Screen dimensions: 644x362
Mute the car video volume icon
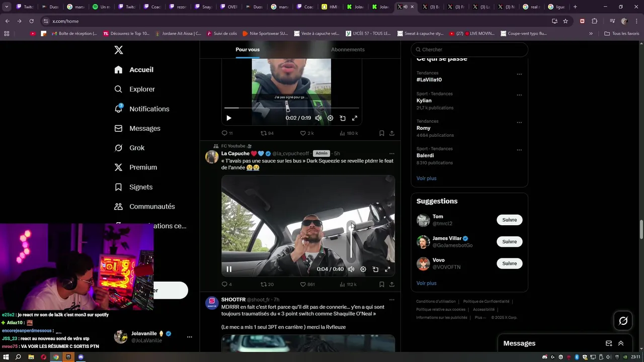[351, 269]
